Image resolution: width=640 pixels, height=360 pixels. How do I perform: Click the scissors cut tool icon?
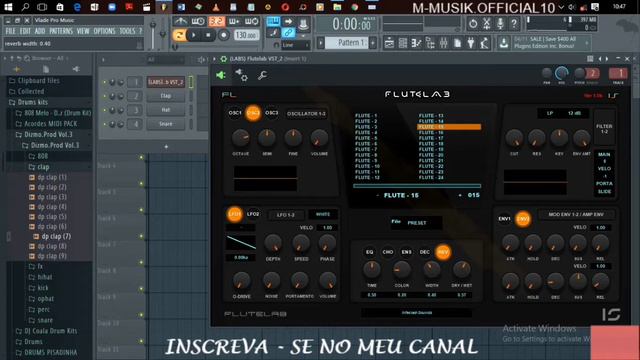point(487,24)
